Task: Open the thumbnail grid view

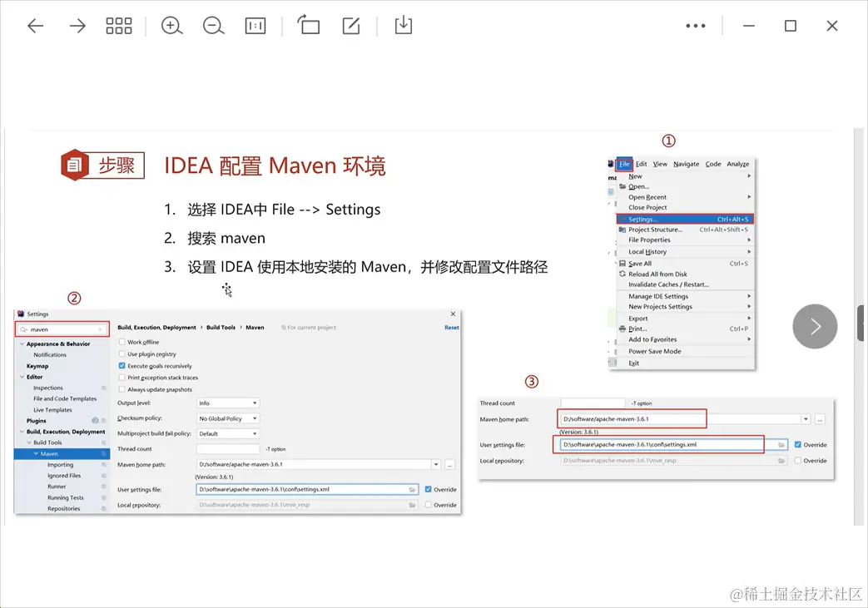Action: pyautogui.click(x=118, y=26)
